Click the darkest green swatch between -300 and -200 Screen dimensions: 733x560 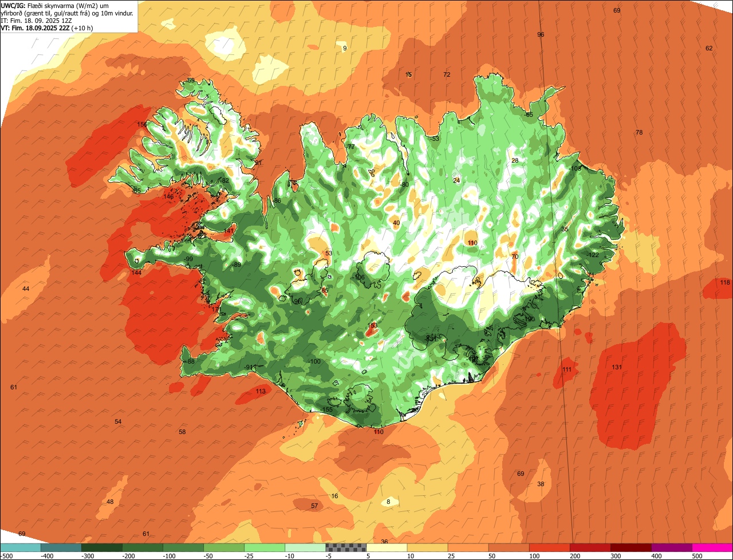103,547
